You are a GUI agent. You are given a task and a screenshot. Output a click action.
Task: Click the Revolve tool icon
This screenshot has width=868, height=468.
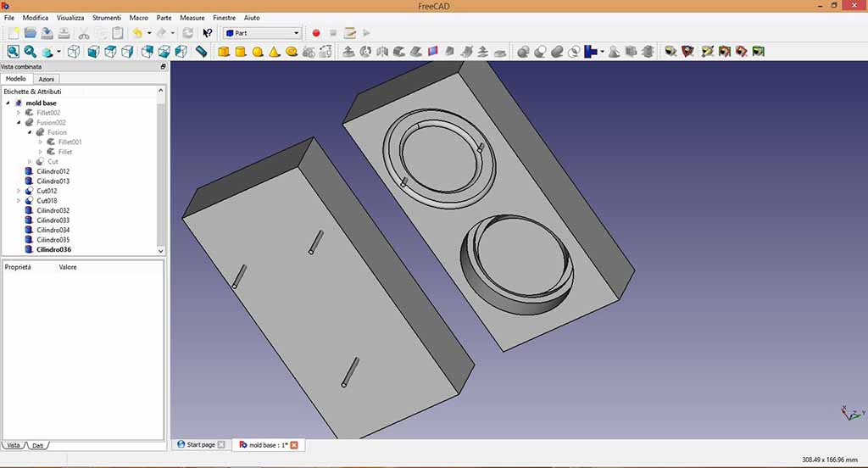365,52
